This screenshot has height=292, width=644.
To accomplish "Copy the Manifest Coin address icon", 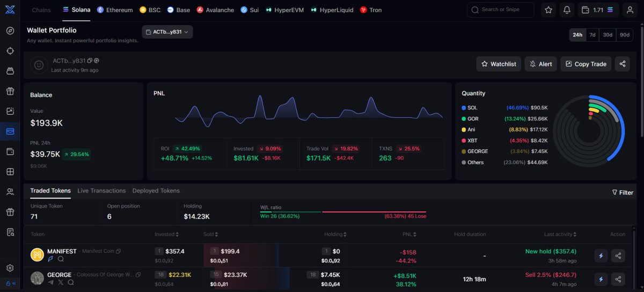I will (x=119, y=251).
